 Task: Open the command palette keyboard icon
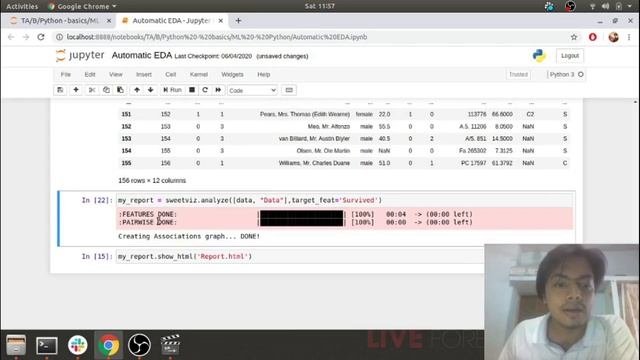tap(289, 90)
